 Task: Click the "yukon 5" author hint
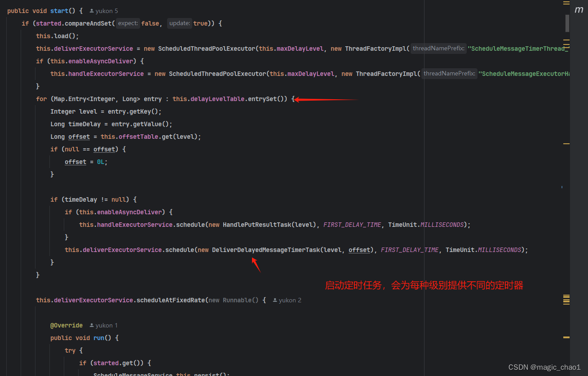click(104, 11)
